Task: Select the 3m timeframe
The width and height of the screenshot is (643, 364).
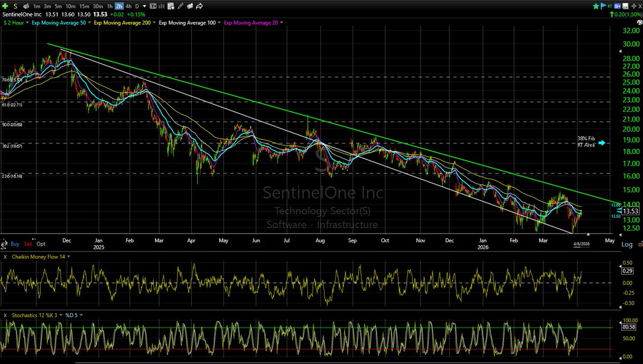Action: 47,6
